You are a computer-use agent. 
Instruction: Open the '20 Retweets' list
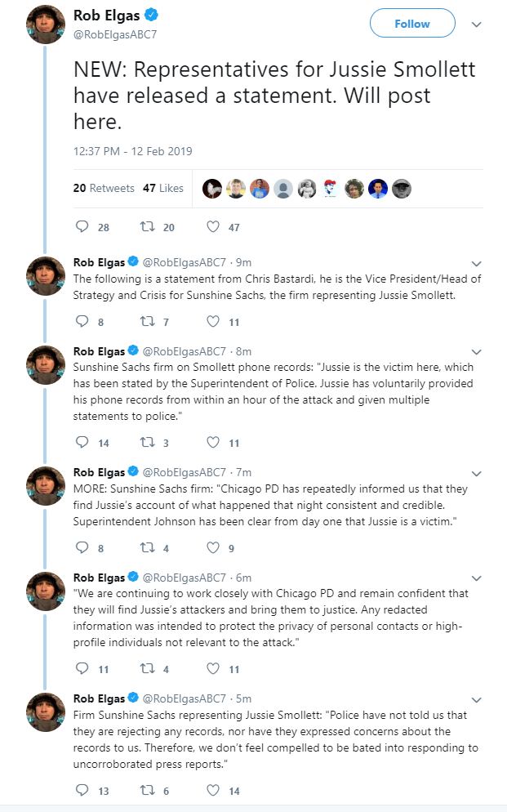click(104, 188)
